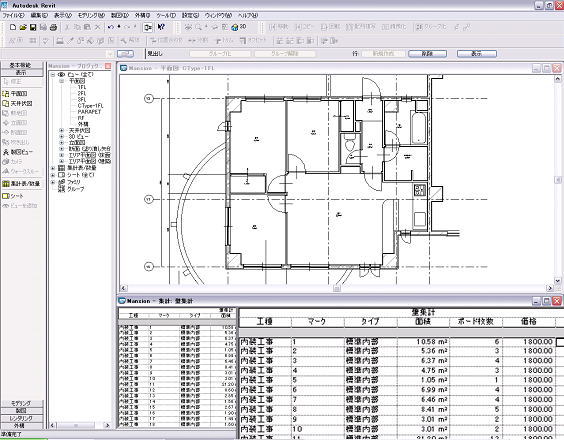Click the Delete X toolbar icon
The image size is (564, 440).
[97, 27]
